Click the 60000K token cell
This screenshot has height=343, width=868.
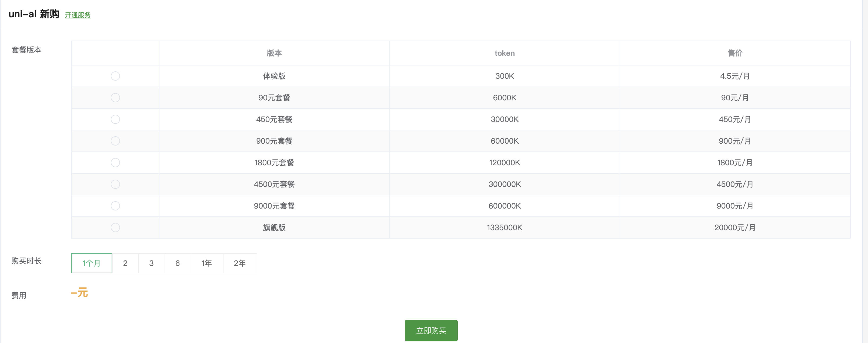click(x=505, y=141)
